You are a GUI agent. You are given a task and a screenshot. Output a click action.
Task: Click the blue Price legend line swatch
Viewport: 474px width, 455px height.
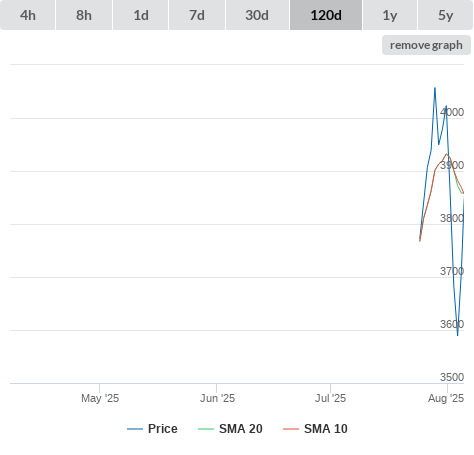coord(135,429)
